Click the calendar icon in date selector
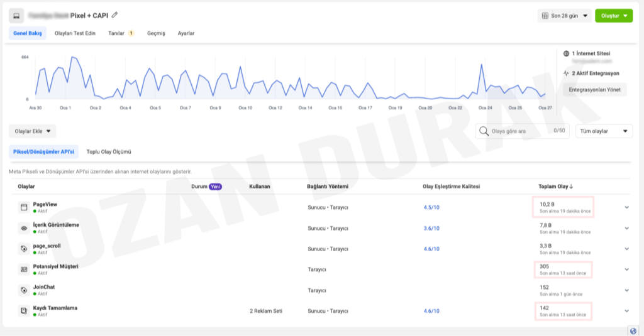Screen dimensions: 644x336 point(545,16)
